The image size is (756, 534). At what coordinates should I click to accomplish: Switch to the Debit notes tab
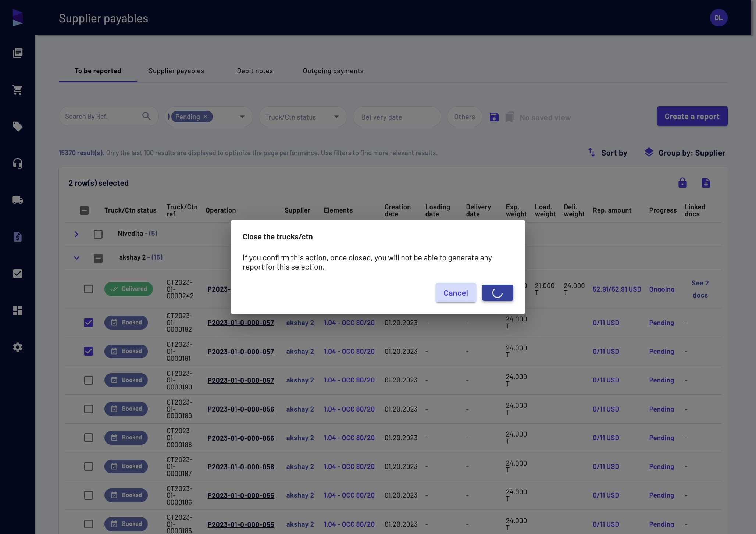[255, 71]
